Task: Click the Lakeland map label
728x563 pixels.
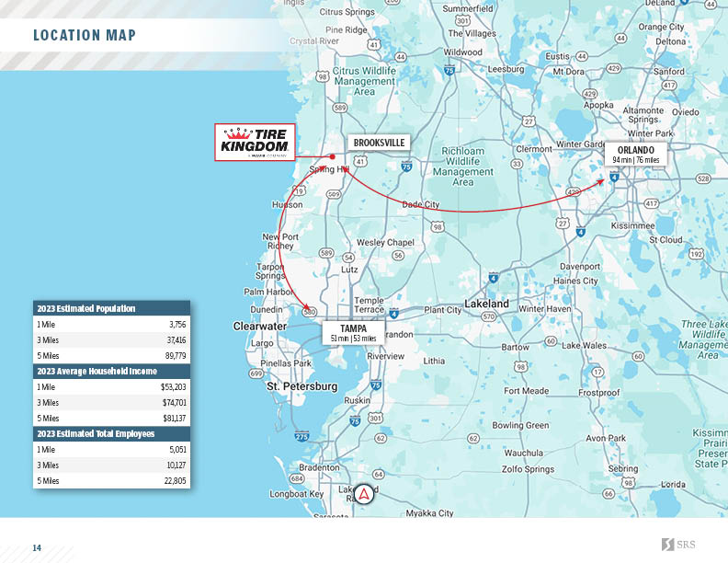Action: click(x=486, y=304)
